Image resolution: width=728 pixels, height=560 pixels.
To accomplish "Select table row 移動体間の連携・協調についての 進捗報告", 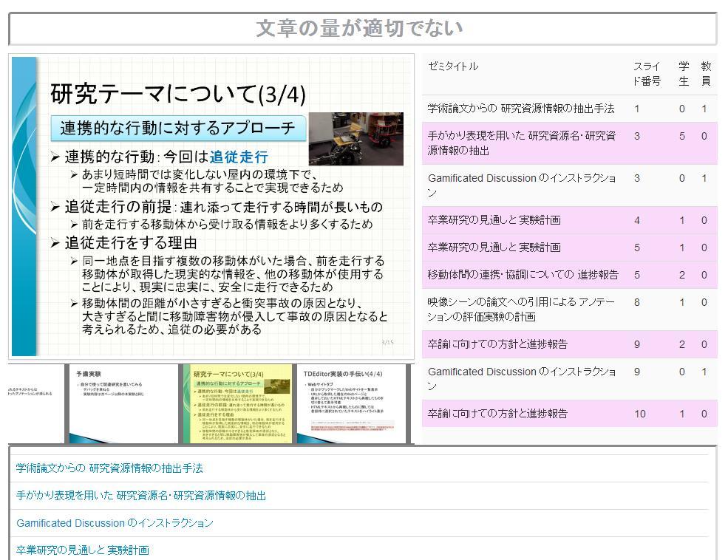I will (570, 275).
